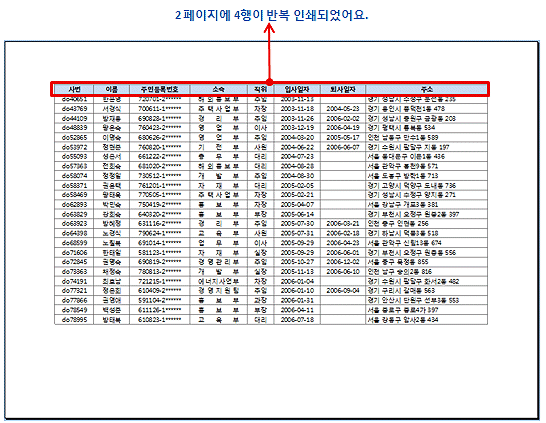The height and width of the screenshot is (423, 546).
Task: Click the 주소 column header
Action: click(x=427, y=89)
